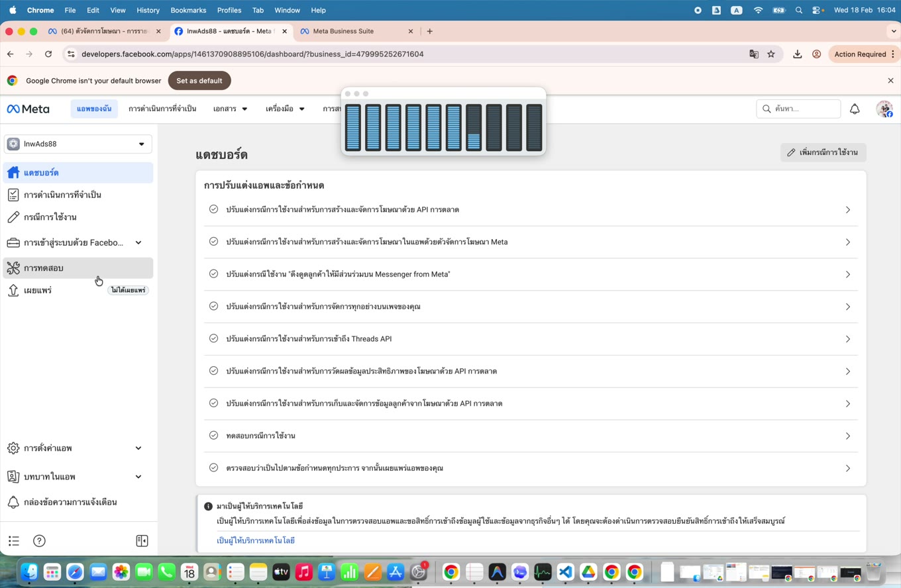Click the ไม่ได้เผยแพร่ status badge
901x588 pixels.
[129, 291]
